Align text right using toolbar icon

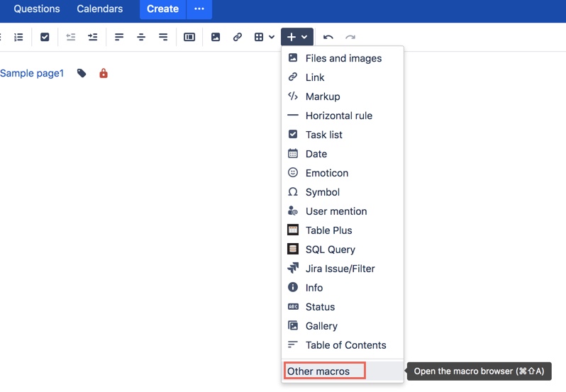tap(163, 37)
